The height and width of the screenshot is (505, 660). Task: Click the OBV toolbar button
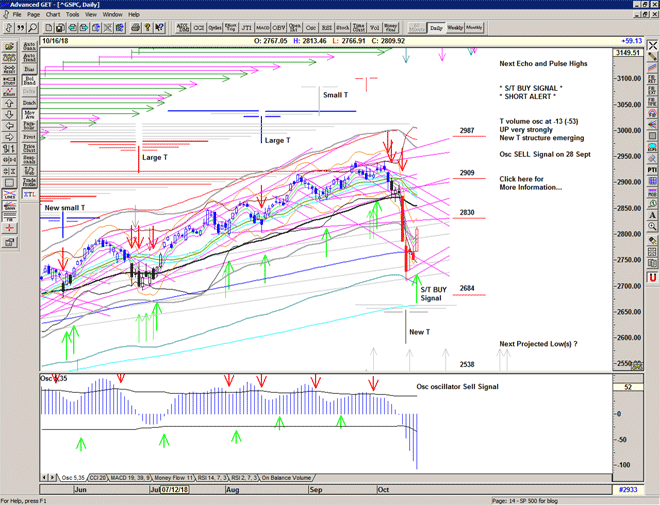pos(279,28)
